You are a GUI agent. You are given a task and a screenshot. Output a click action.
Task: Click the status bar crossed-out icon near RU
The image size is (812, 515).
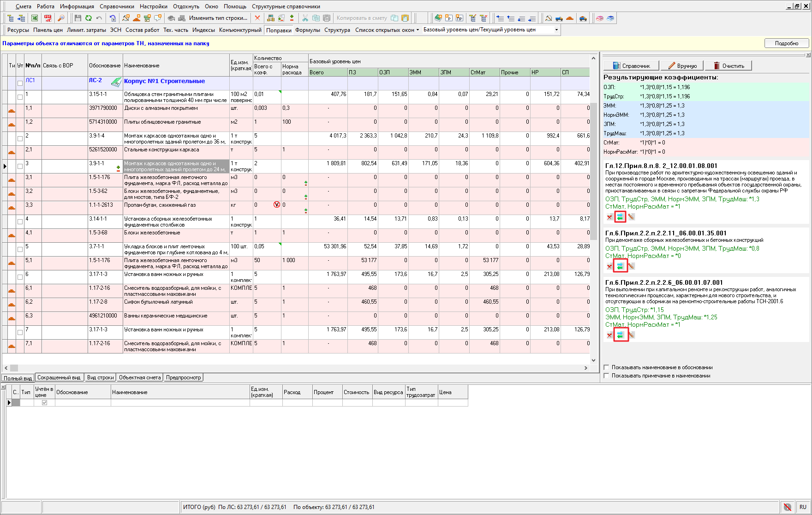(x=788, y=507)
